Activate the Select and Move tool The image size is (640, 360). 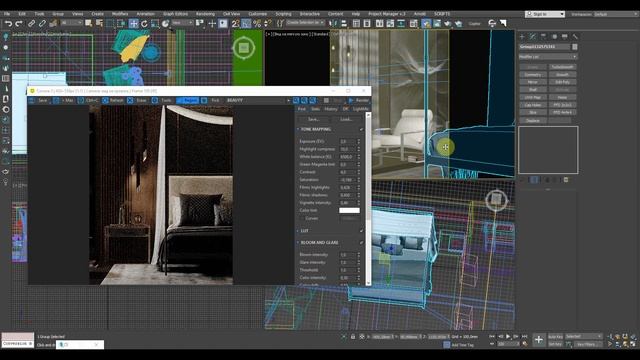click(133, 24)
